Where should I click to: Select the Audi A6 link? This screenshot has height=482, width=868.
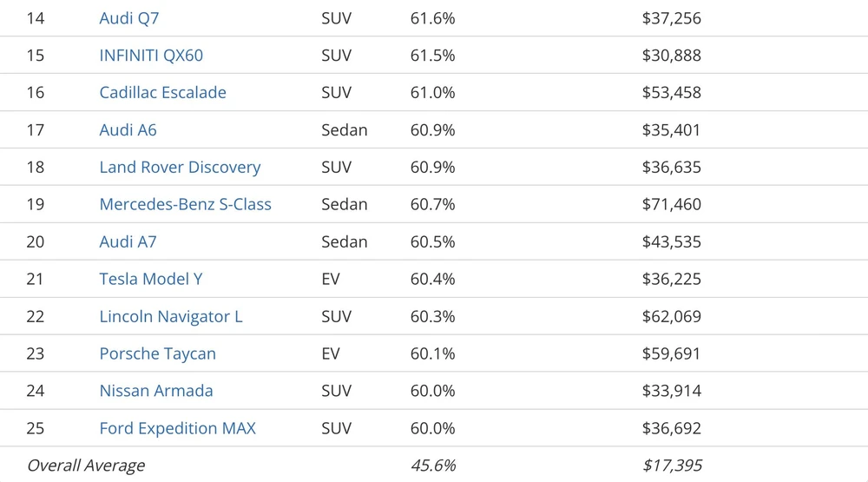pyautogui.click(x=128, y=130)
